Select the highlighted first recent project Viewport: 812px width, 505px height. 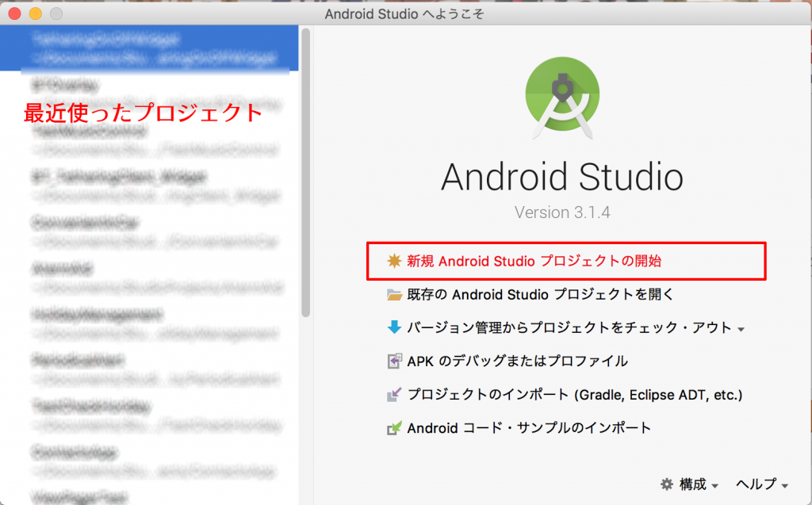[x=149, y=48]
